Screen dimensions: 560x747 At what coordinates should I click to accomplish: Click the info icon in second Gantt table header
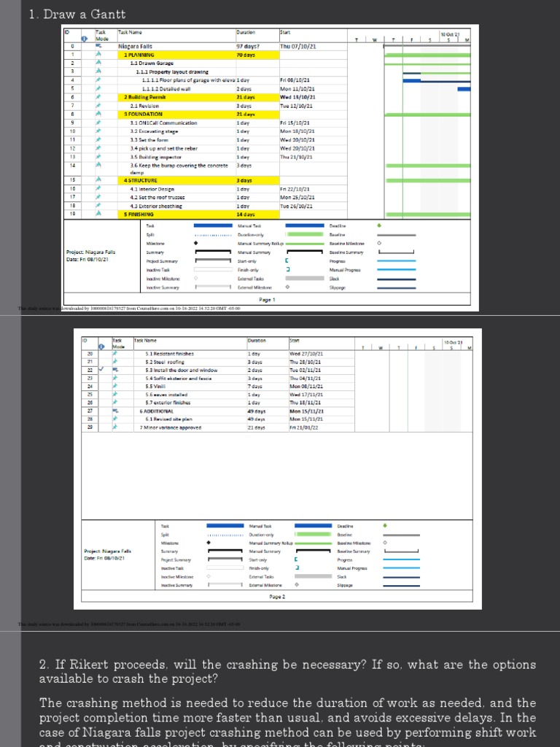pos(101,347)
